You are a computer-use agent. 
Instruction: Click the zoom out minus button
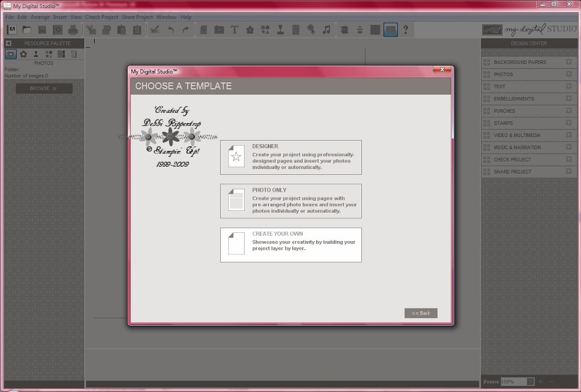[551, 382]
